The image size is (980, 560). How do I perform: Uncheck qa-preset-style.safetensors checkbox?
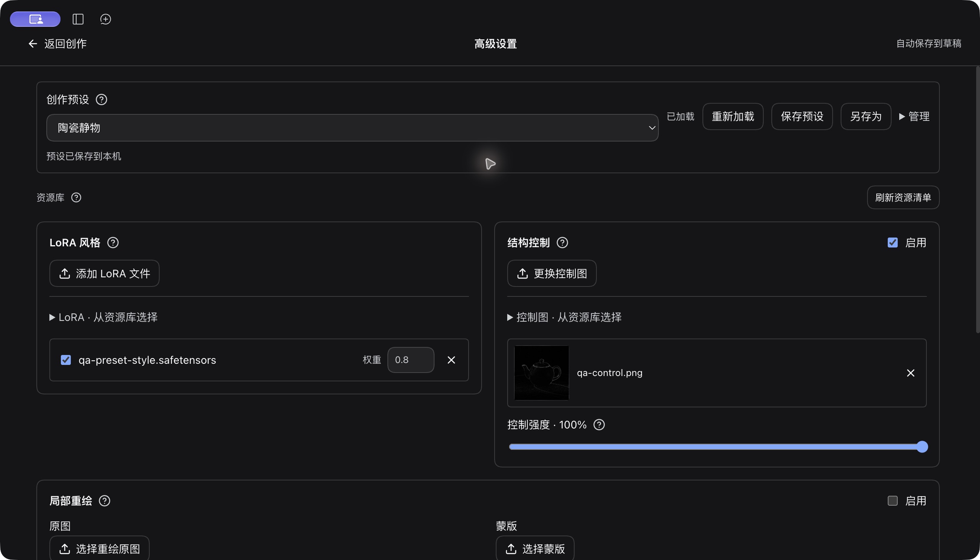66,360
